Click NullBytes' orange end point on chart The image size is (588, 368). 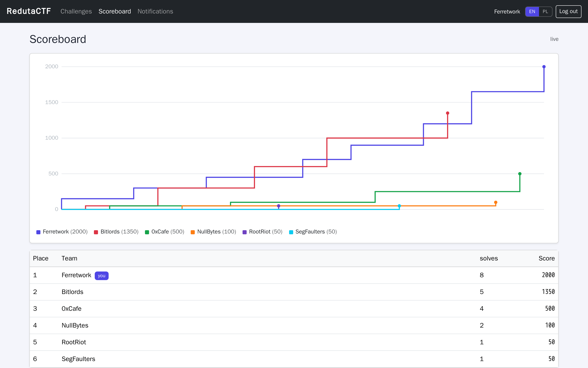coord(496,202)
